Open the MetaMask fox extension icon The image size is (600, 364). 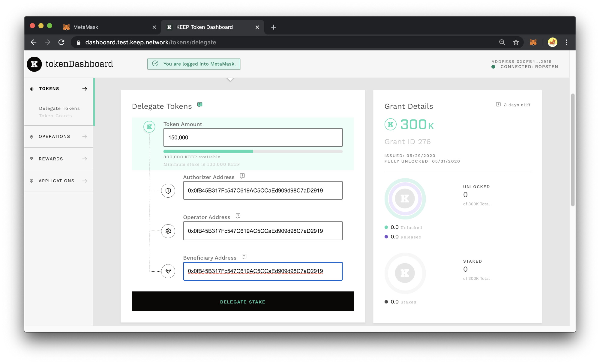pyautogui.click(x=533, y=42)
